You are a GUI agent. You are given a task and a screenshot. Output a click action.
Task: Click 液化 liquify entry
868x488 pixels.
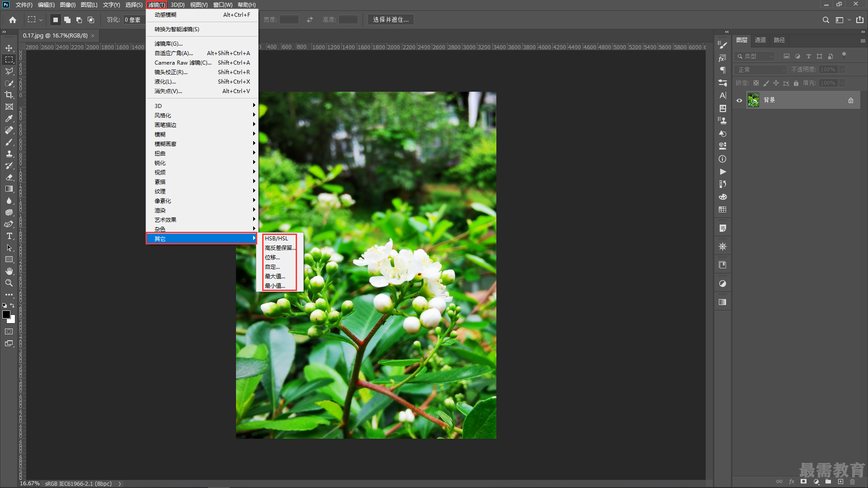[202, 82]
